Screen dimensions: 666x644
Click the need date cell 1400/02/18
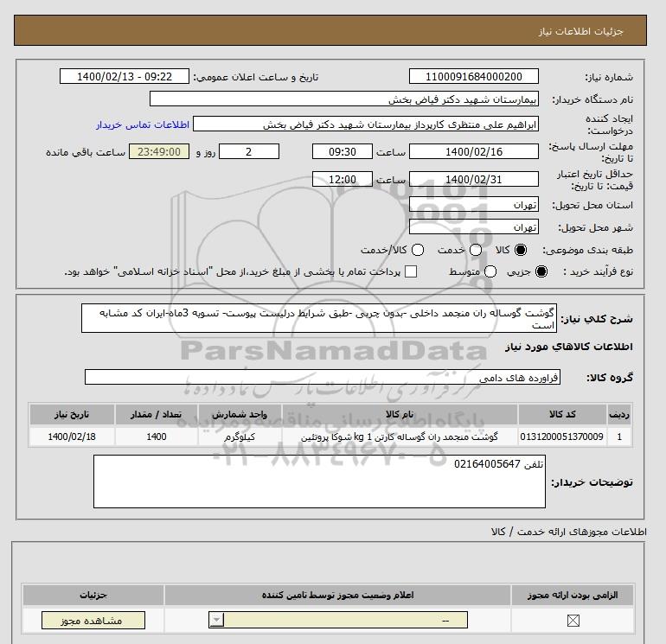[x=72, y=437]
